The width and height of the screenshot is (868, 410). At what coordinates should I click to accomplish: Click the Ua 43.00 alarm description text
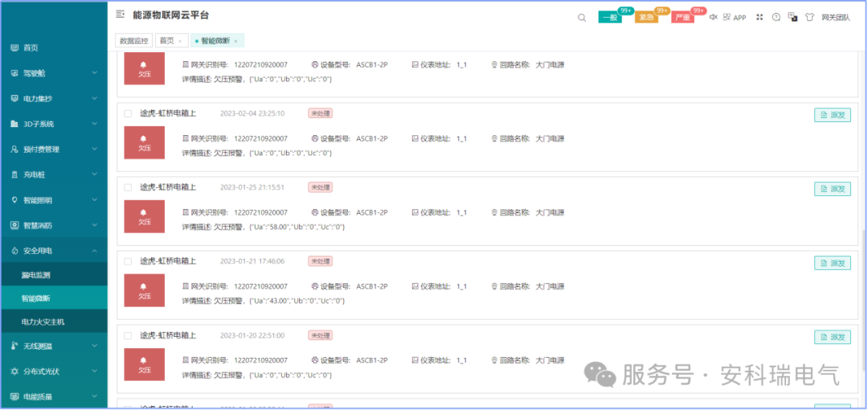pyautogui.click(x=264, y=301)
